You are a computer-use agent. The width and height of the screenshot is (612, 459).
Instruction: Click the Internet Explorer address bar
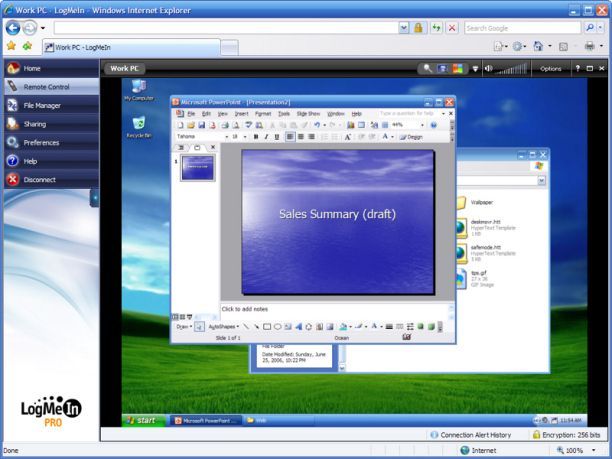(226, 28)
